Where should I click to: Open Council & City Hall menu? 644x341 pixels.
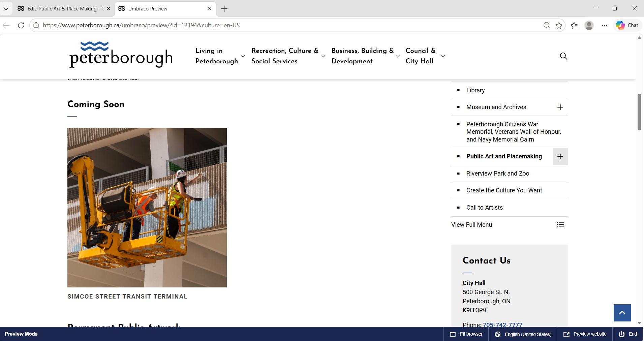pos(420,56)
